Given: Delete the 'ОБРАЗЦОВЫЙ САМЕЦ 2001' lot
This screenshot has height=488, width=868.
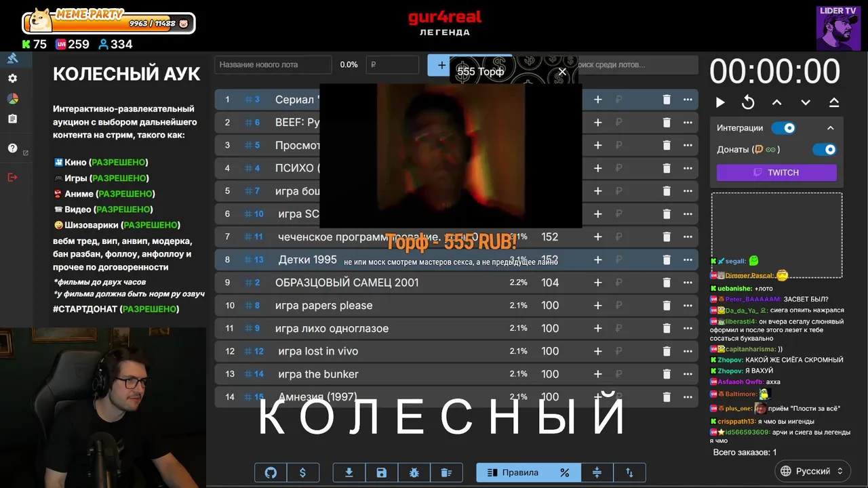Looking at the screenshot, I should pos(666,283).
